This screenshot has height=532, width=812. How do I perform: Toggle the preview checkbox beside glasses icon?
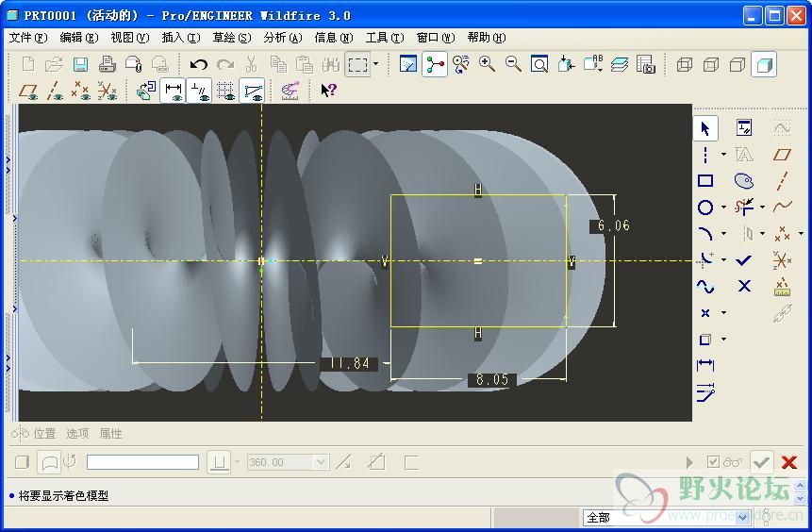tap(713, 461)
